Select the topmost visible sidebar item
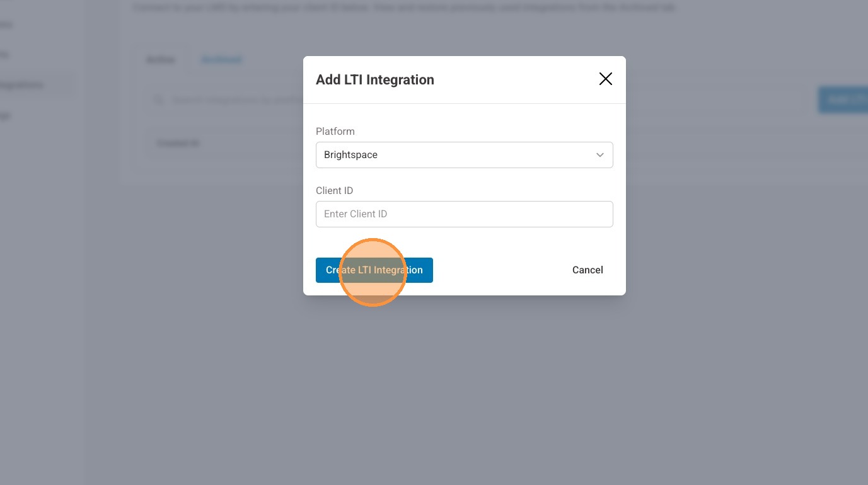The image size is (868, 485). click(x=6, y=25)
